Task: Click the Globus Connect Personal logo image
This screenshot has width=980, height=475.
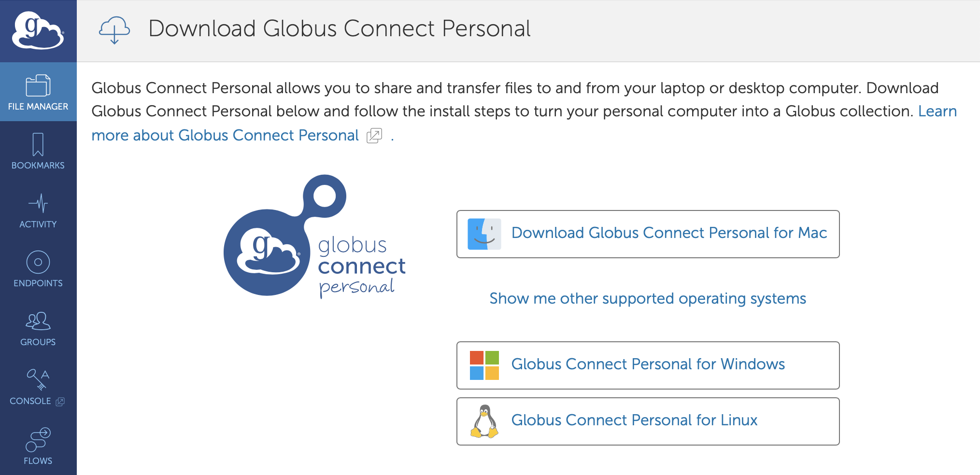Action: pyautogui.click(x=314, y=237)
